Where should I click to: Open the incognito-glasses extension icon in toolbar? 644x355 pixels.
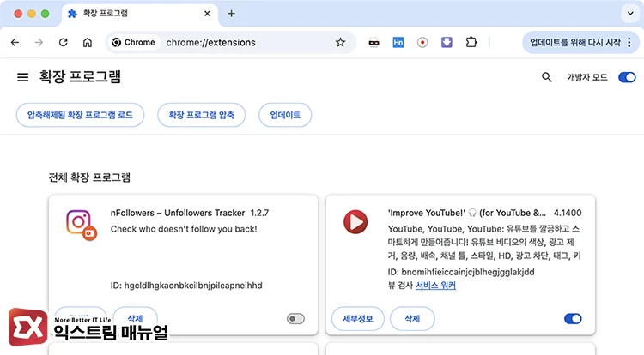pyautogui.click(x=374, y=43)
